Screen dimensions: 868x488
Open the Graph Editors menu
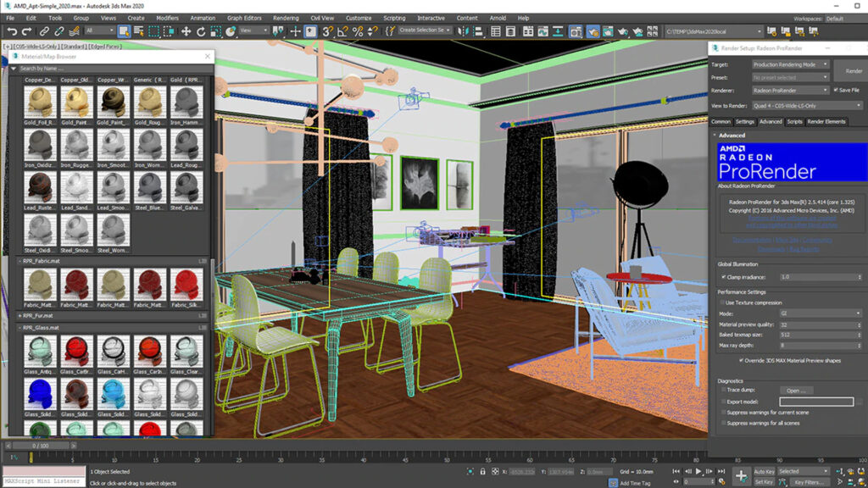(x=244, y=19)
